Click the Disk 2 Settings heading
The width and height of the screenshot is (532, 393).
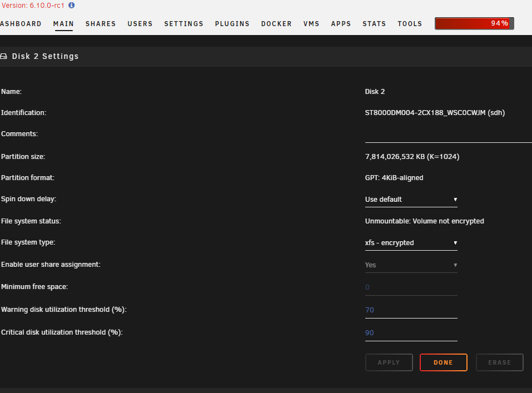click(45, 56)
